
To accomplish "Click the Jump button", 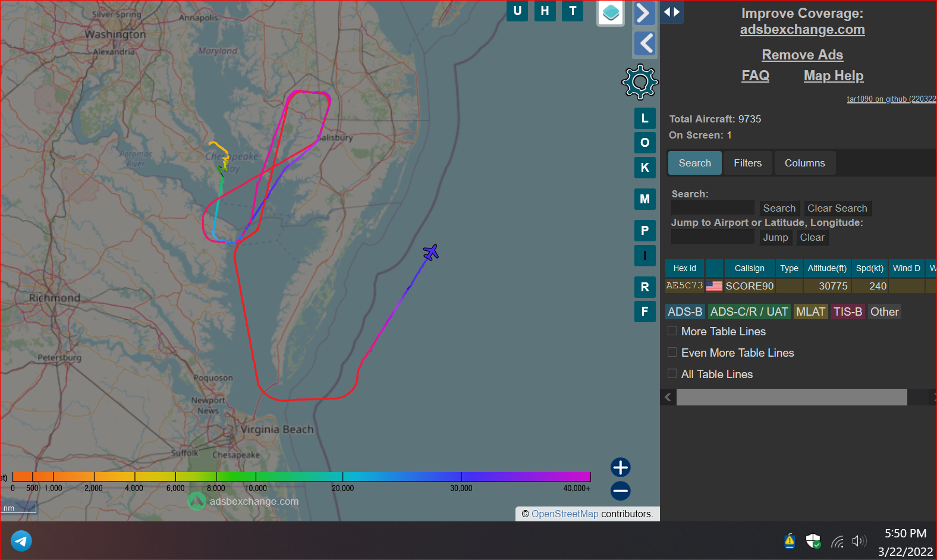I will click(776, 237).
